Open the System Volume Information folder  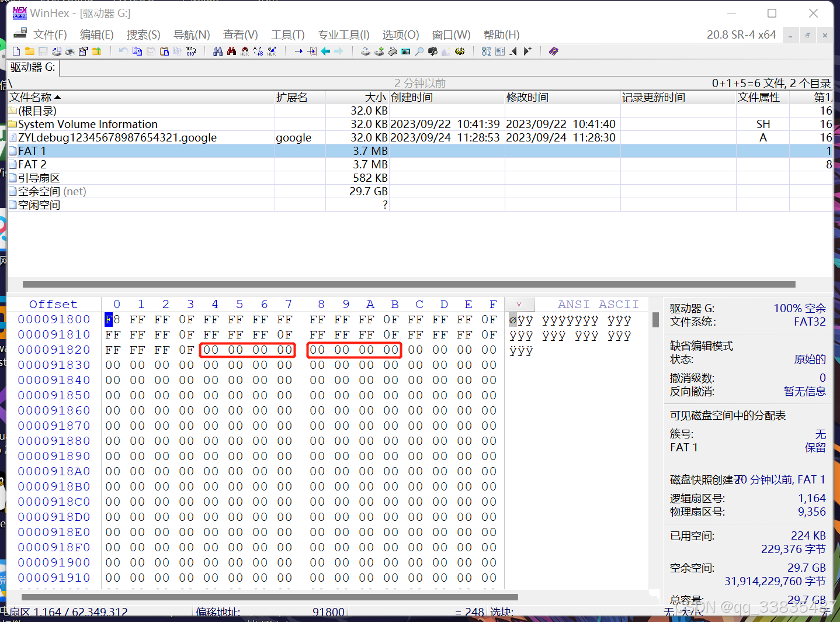tap(88, 124)
